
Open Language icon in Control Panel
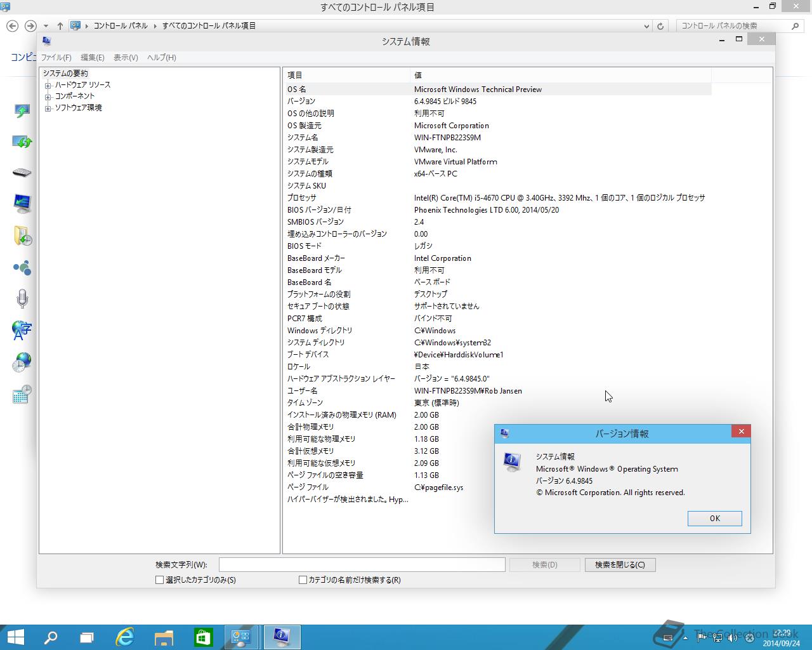click(22, 330)
